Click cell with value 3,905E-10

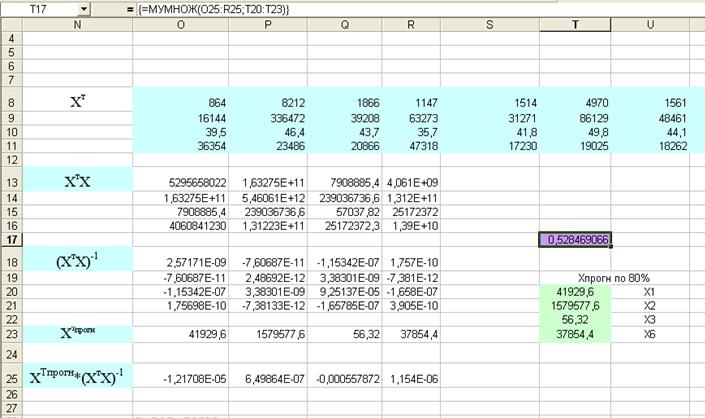(411, 306)
